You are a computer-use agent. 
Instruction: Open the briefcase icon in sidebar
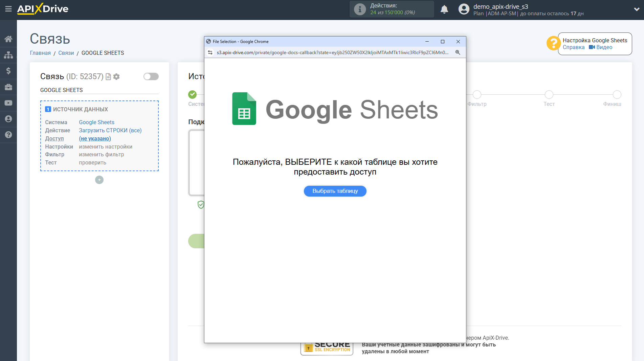click(x=8, y=87)
